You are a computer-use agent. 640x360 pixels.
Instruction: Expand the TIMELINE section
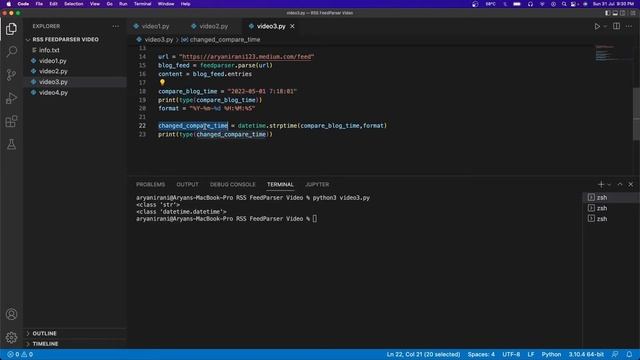tap(75, 344)
